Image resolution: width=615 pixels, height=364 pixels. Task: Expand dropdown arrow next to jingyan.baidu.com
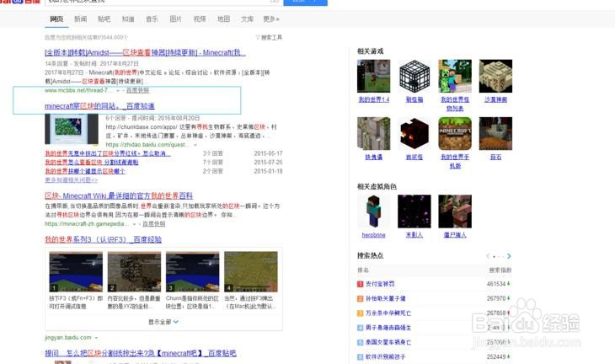[96, 338]
